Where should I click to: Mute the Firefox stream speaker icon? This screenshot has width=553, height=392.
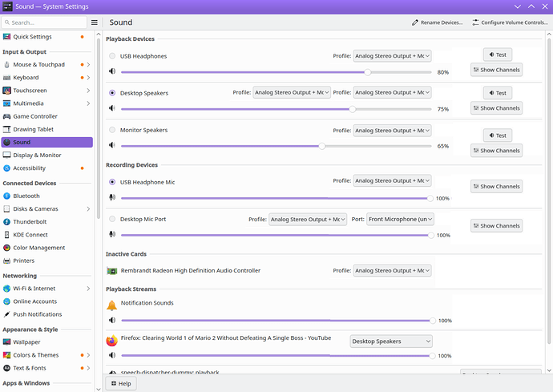coord(112,355)
